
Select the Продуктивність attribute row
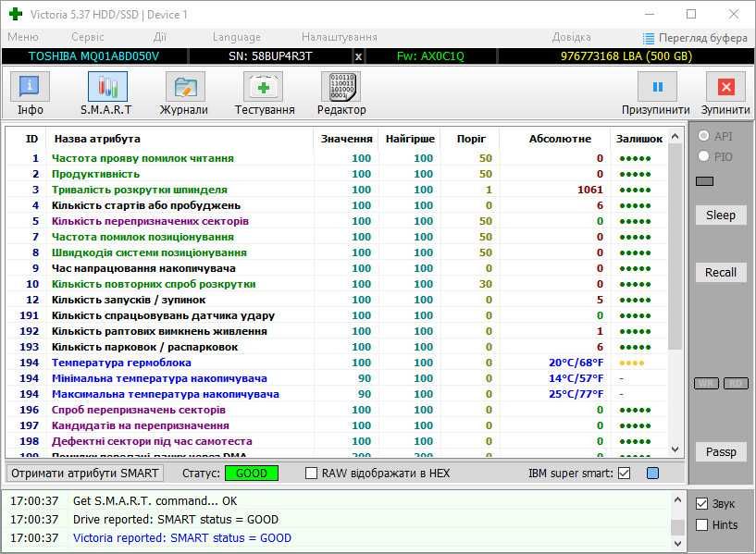pos(337,174)
